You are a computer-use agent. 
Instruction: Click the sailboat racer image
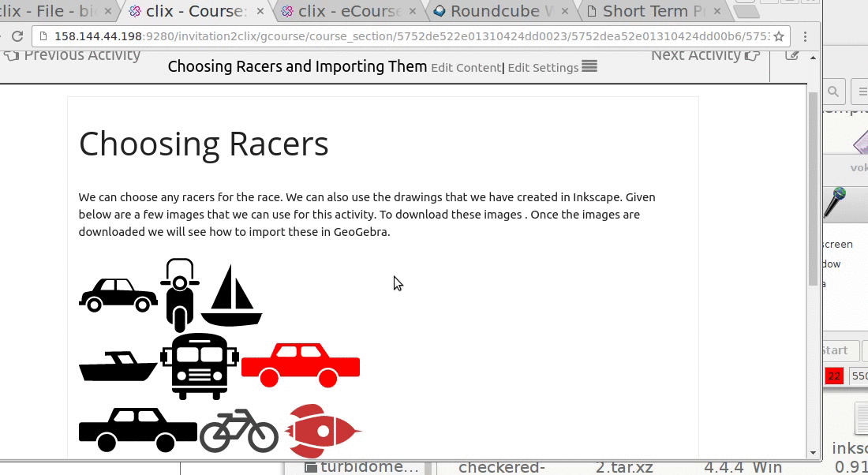pyautogui.click(x=231, y=297)
